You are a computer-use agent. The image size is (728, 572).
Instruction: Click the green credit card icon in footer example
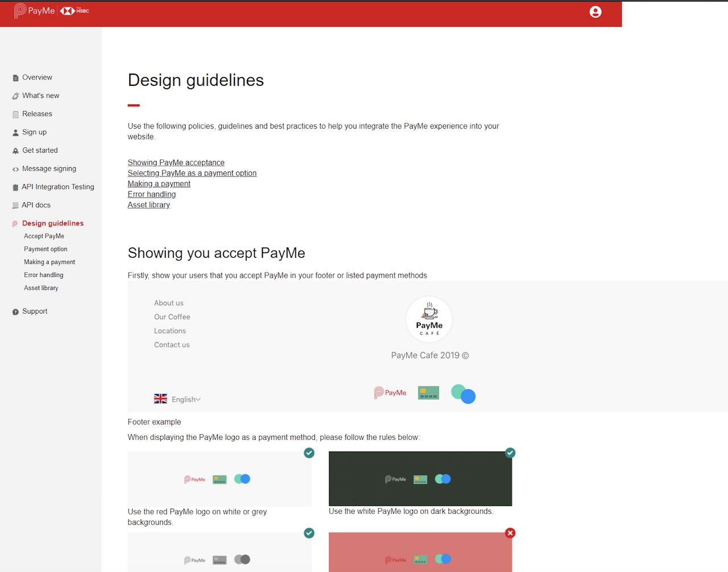(x=428, y=393)
